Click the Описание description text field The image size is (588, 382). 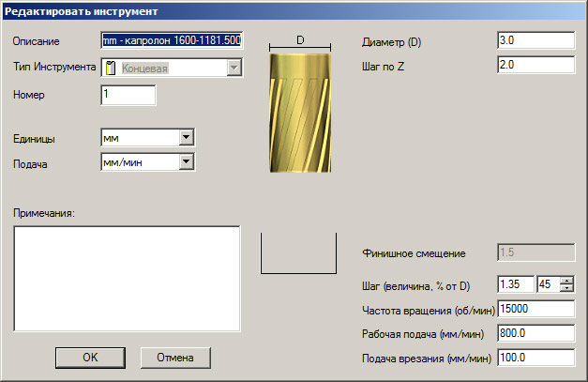pos(171,41)
